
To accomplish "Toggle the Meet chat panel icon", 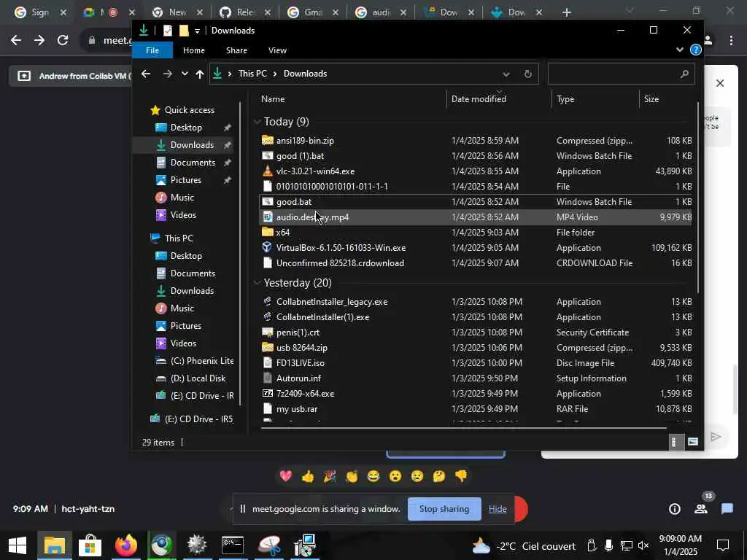I will (727, 509).
